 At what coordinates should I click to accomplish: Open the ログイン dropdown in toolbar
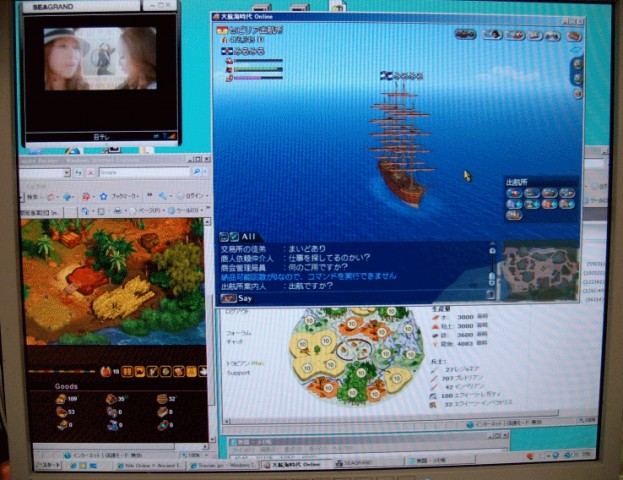coord(193,195)
